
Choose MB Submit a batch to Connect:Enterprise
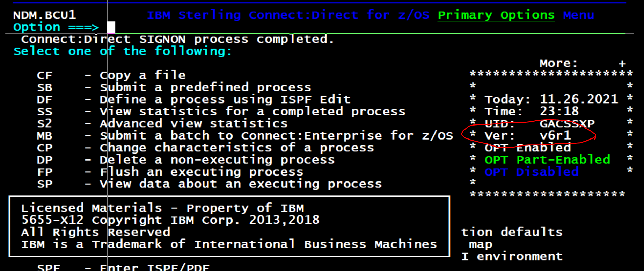[44, 136]
